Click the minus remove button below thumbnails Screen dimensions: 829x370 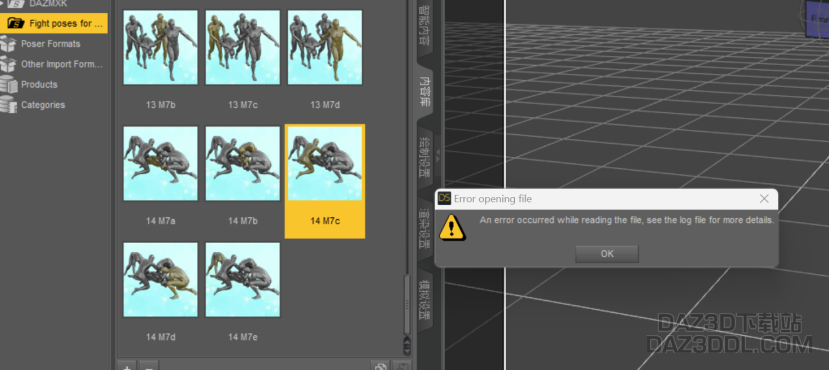click(x=149, y=367)
